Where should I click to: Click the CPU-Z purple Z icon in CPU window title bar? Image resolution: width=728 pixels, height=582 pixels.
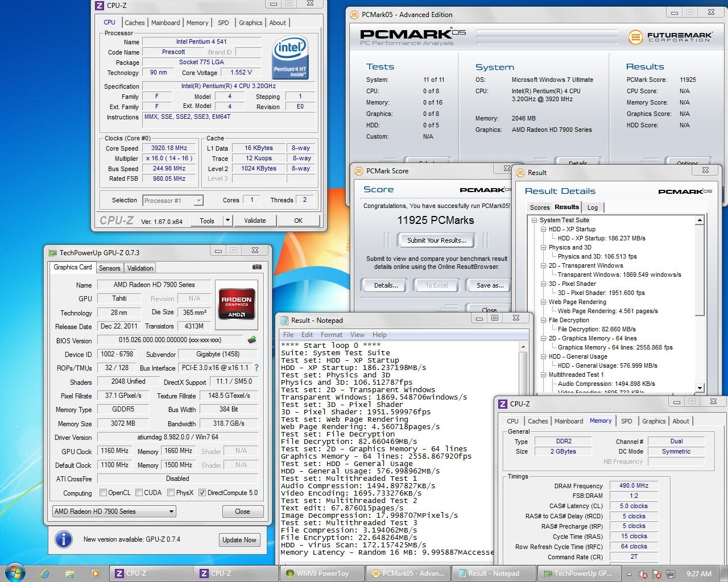click(x=100, y=5)
